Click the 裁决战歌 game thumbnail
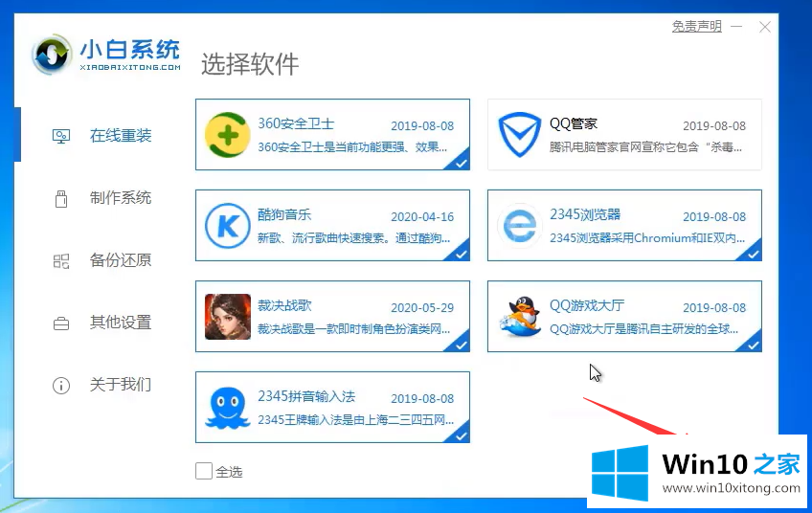Viewport: 812px width, 513px height. point(227,317)
